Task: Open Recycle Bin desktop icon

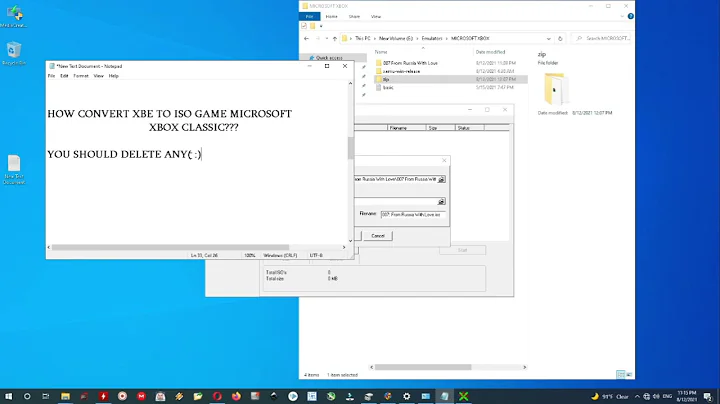Action: click(x=14, y=54)
